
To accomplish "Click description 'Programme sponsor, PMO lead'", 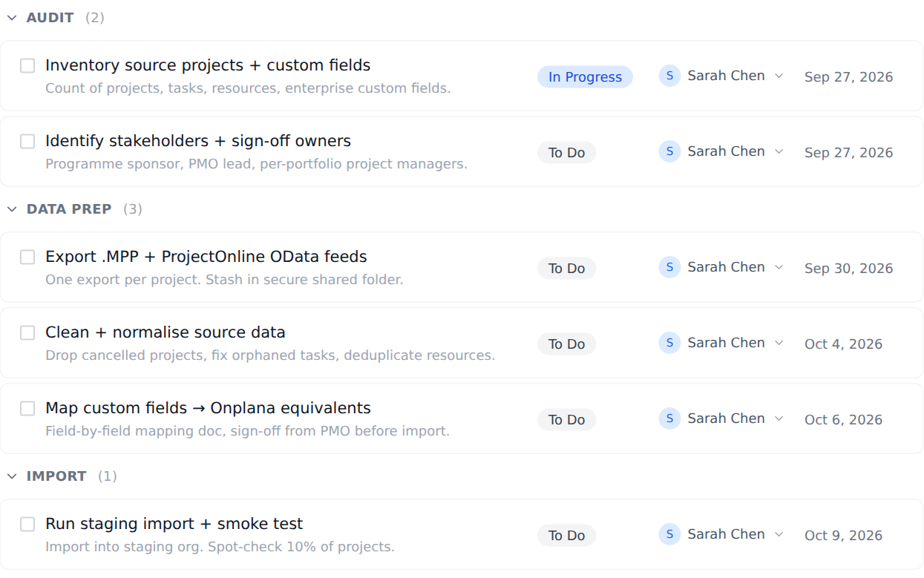I will click(256, 164).
